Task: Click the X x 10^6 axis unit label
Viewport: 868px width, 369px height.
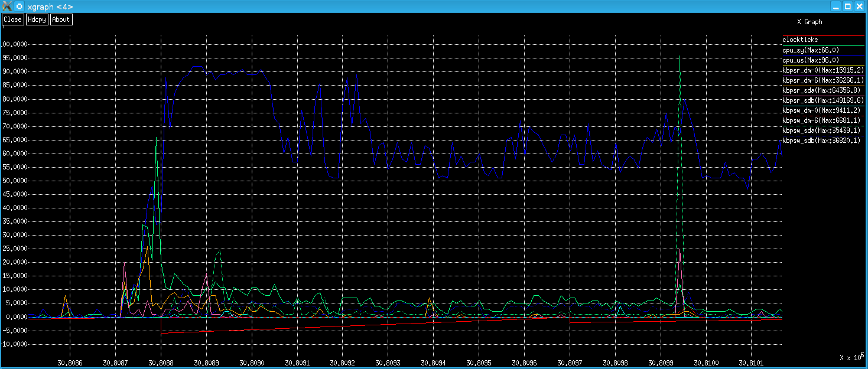Action: (x=852, y=357)
